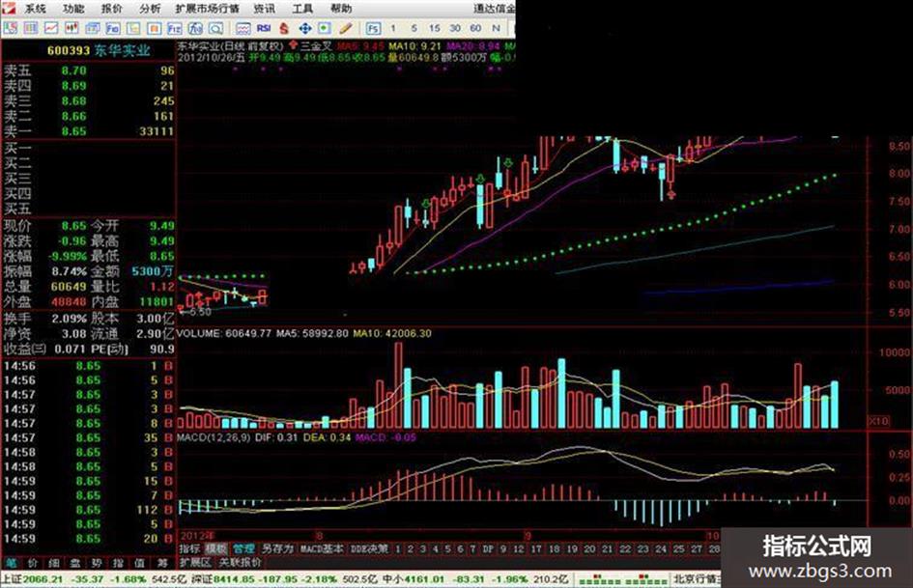Click the 深证 index value 8414.85
Image resolution: width=913 pixels, height=588 pixels.
pos(235,579)
